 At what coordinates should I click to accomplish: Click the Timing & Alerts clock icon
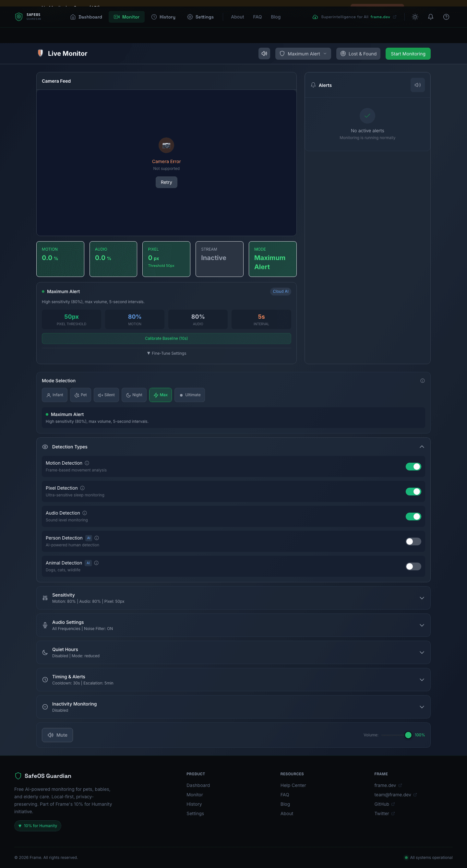[x=45, y=680]
